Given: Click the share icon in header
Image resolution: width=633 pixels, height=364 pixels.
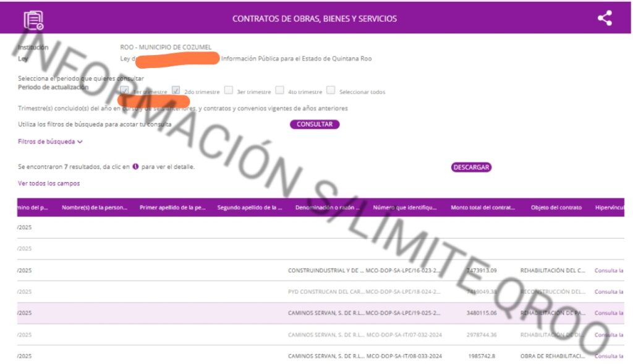Looking at the screenshot, I should pyautogui.click(x=605, y=19).
